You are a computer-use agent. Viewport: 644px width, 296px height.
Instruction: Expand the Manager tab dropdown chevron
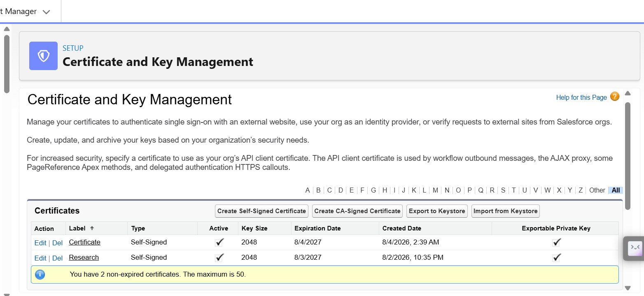[47, 12]
